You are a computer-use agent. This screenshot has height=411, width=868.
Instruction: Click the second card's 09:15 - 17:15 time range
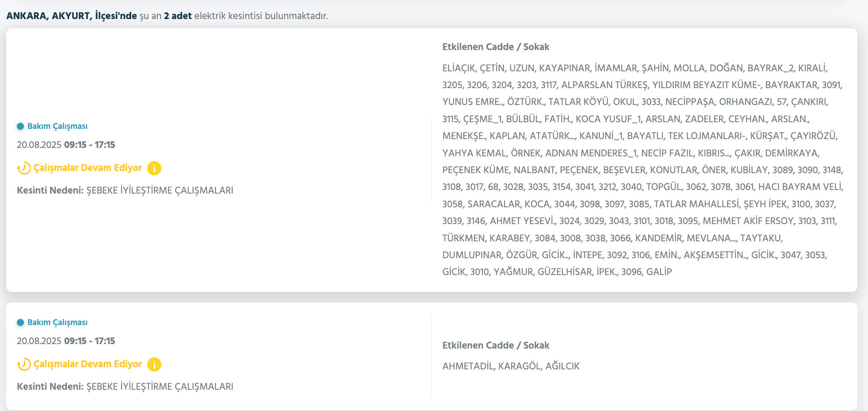(90, 341)
